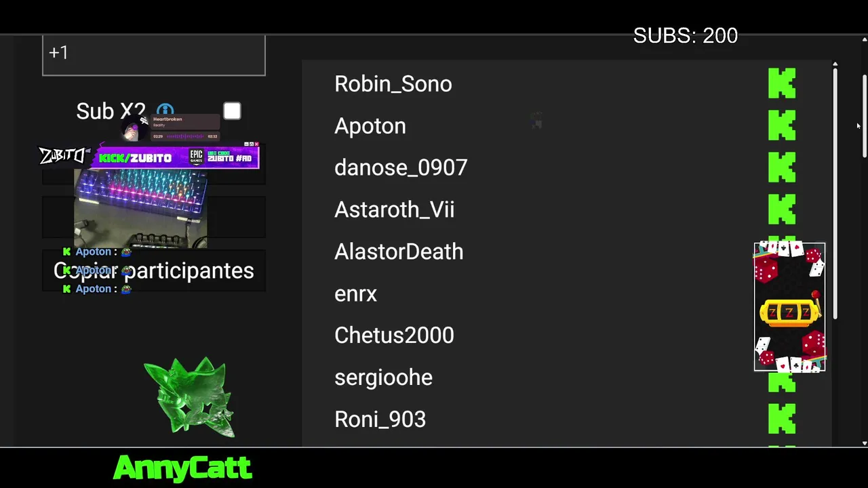Screen dimensions: 868x488
Task: Click the Heartbroken music player progress bar
Action: [x=184, y=136]
